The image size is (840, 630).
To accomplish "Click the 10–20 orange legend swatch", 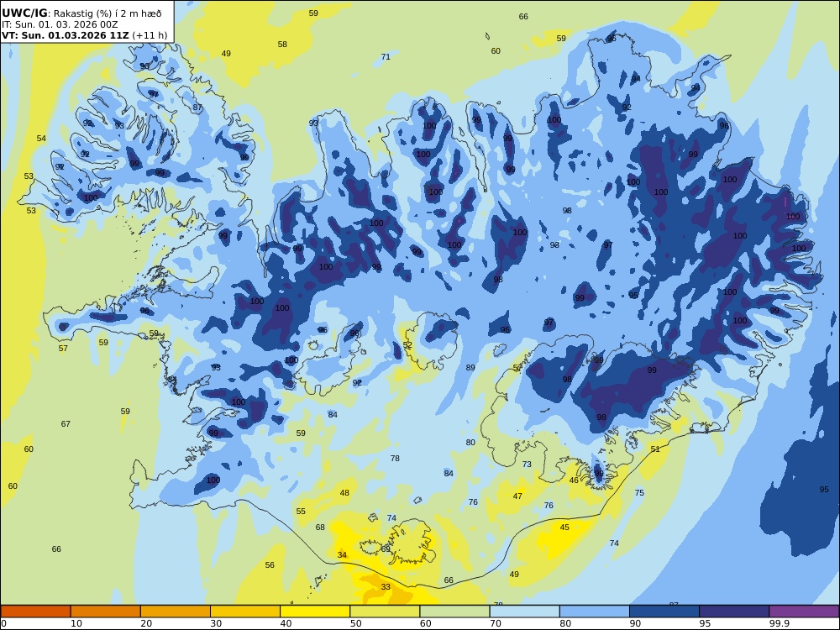I will [106, 612].
